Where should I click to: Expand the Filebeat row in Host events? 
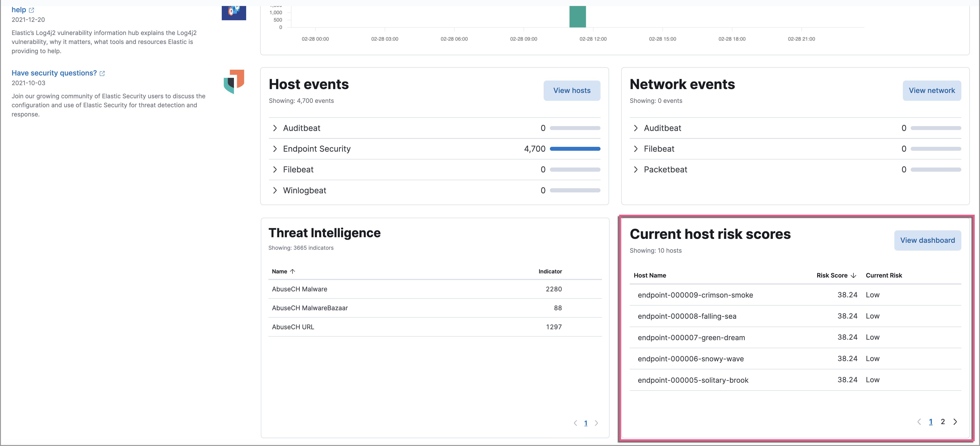click(275, 170)
